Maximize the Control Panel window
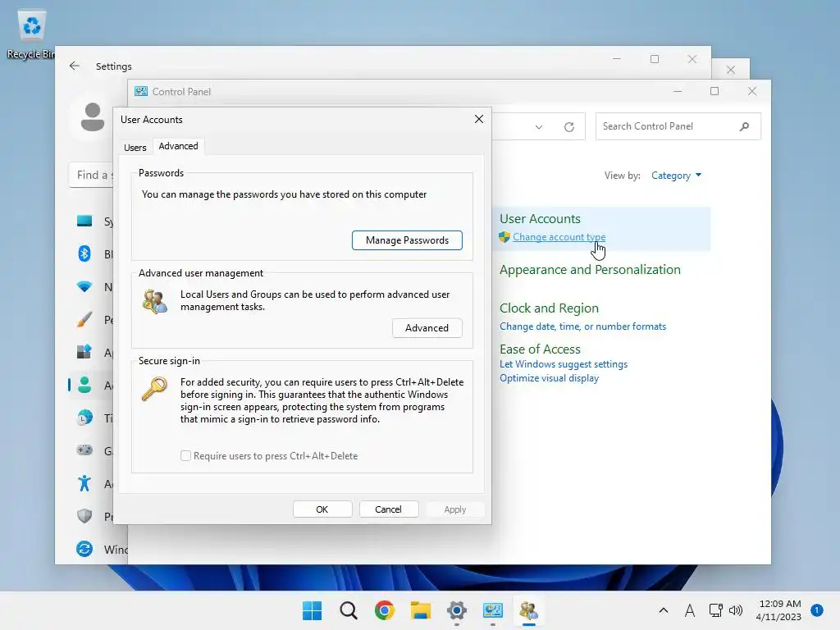The image size is (840, 630). coord(714,91)
